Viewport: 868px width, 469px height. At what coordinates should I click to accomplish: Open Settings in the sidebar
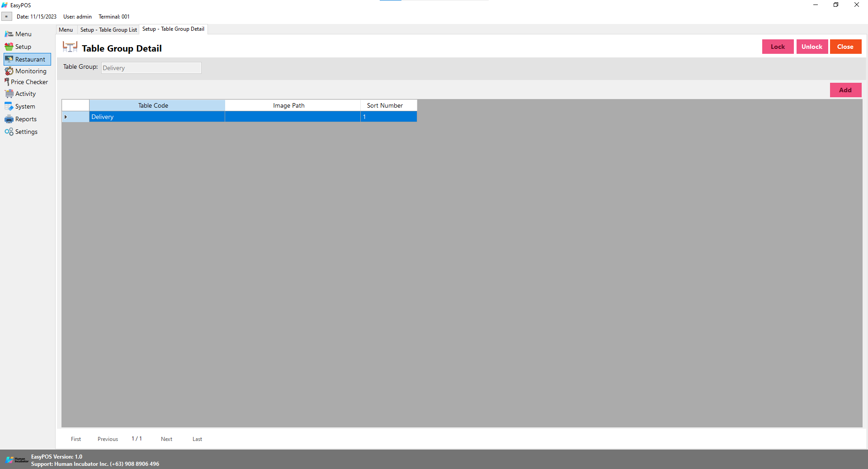pos(26,132)
